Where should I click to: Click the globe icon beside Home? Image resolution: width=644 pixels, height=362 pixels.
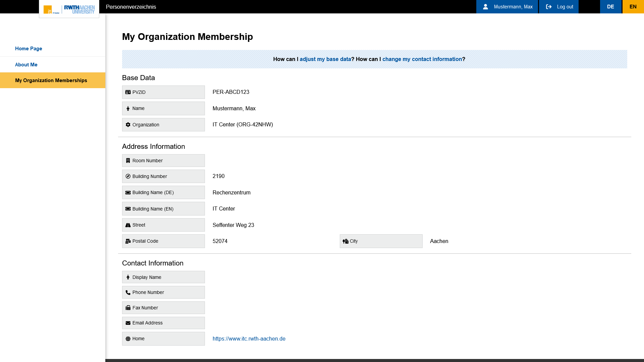click(x=128, y=339)
